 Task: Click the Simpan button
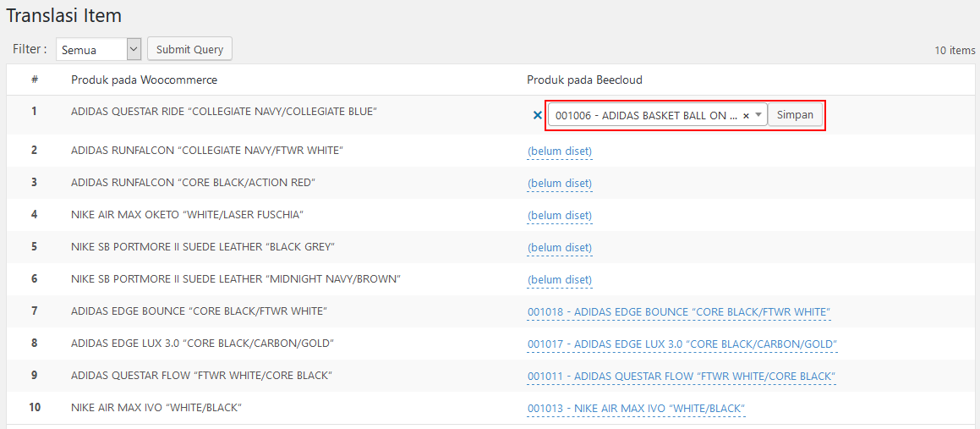click(x=795, y=115)
